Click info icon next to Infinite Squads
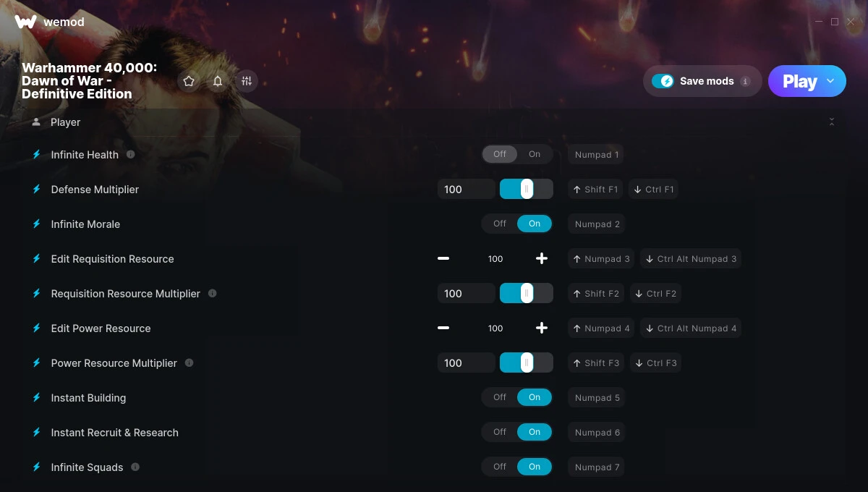This screenshot has width=868, height=492. tap(135, 467)
